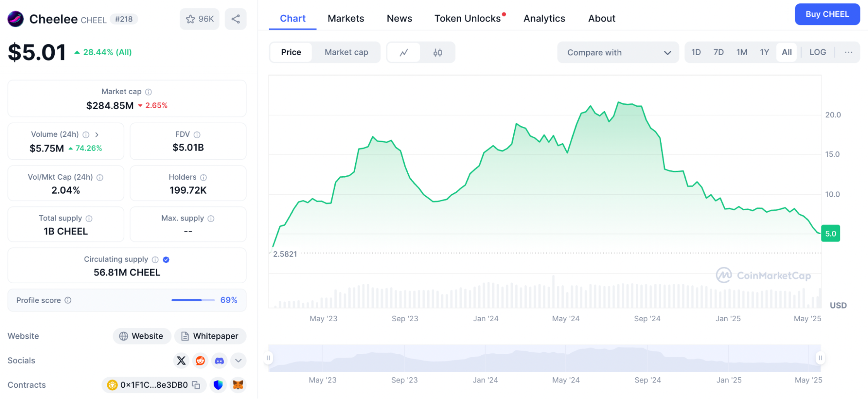Image resolution: width=868 pixels, height=399 pixels.
Task: Set chart range to All
Action: pyautogui.click(x=787, y=53)
